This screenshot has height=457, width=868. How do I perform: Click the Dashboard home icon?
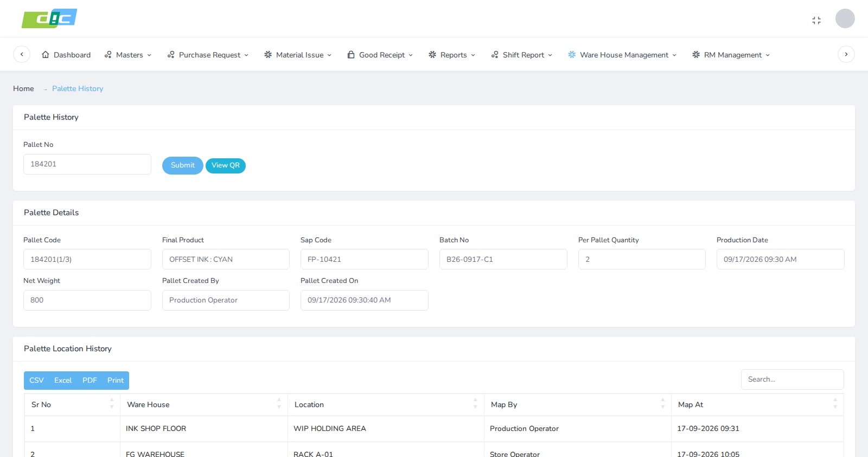pos(46,55)
